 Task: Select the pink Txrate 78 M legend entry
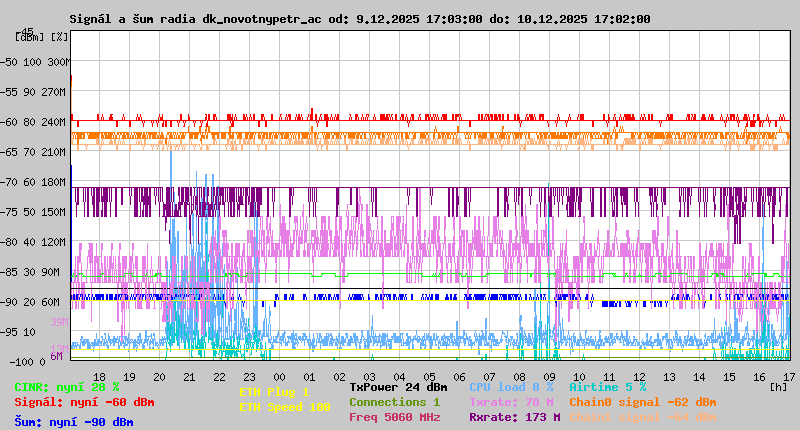tap(511, 402)
